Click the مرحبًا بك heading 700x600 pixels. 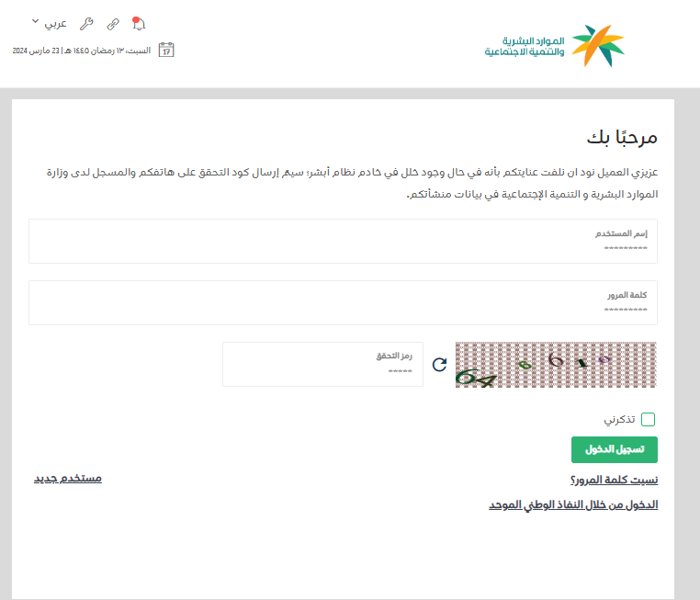coord(622,138)
